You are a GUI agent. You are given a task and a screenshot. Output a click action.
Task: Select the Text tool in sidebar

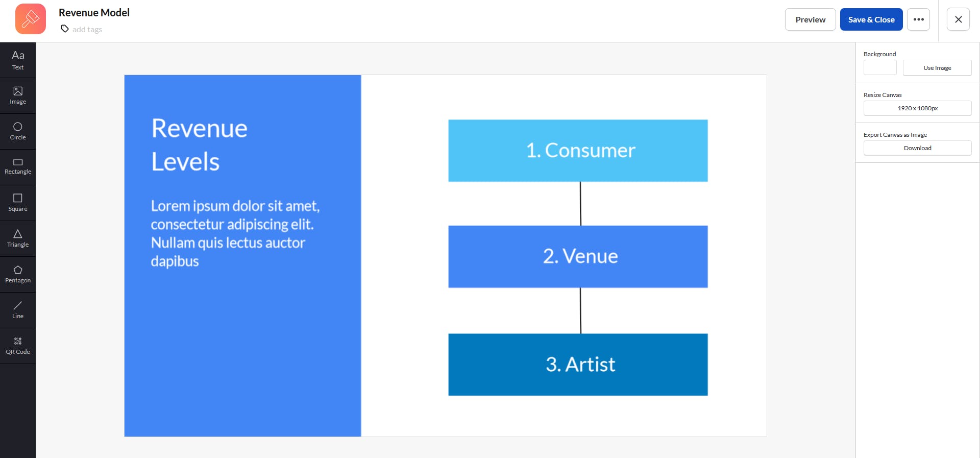click(x=18, y=60)
